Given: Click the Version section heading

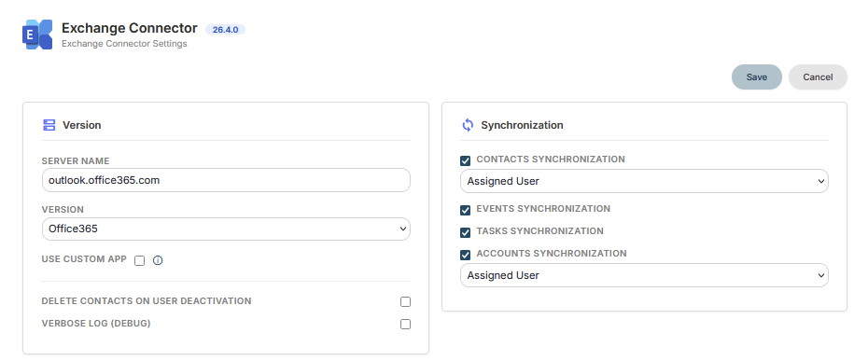Looking at the screenshot, I should coord(82,125).
